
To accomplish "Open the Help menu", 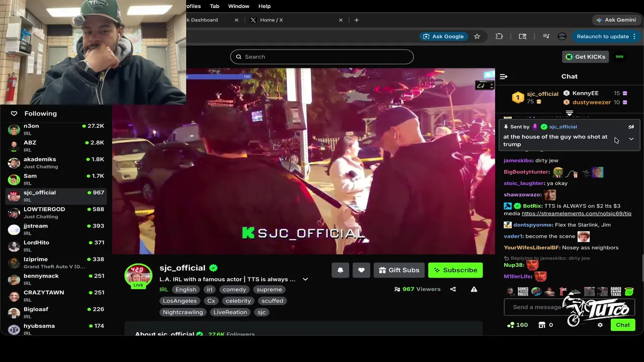I will coord(264,6).
